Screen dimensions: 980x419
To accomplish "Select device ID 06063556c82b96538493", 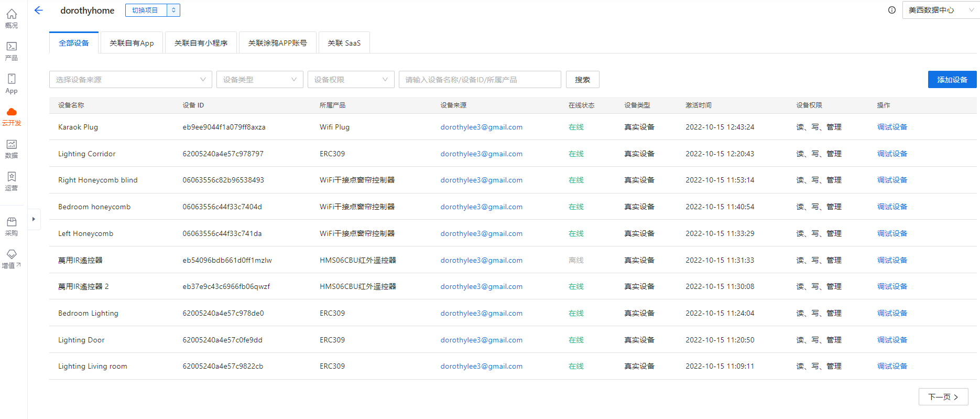I will 223,180.
